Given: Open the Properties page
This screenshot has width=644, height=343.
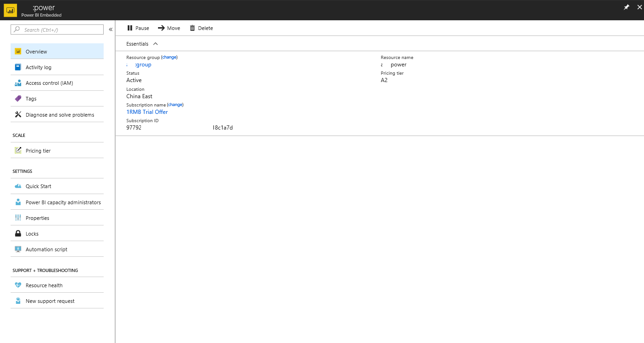Looking at the screenshot, I should point(37,218).
